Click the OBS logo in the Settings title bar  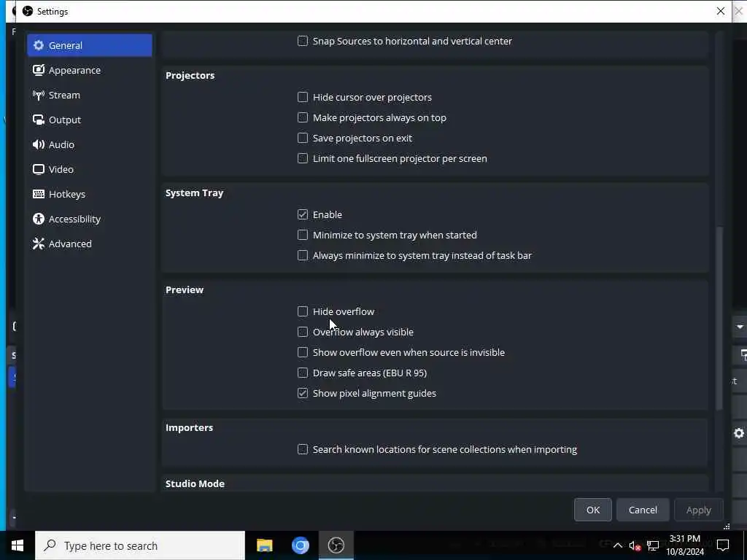tap(28, 11)
